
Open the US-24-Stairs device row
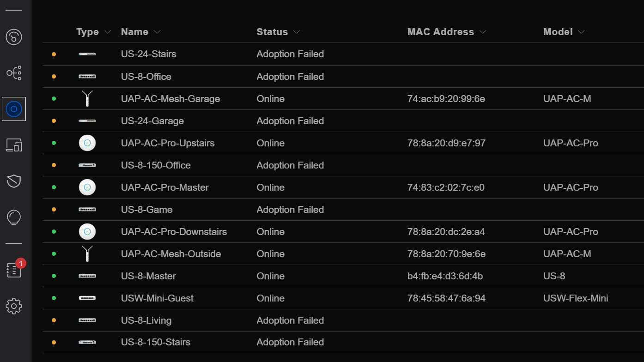pyautogui.click(x=149, y=54)
